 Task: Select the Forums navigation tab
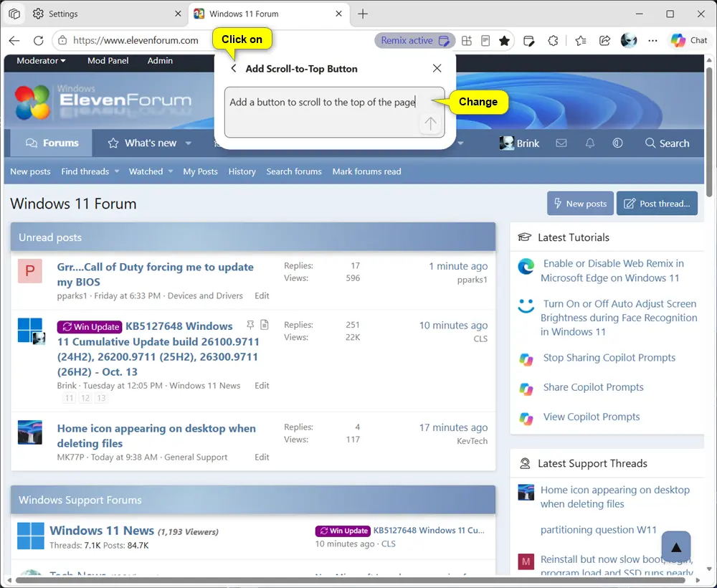click(52, 143)
